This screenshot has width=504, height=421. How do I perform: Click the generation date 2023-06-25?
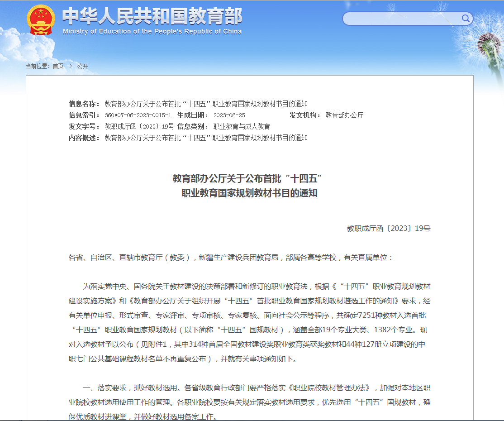tap(229, 115)
